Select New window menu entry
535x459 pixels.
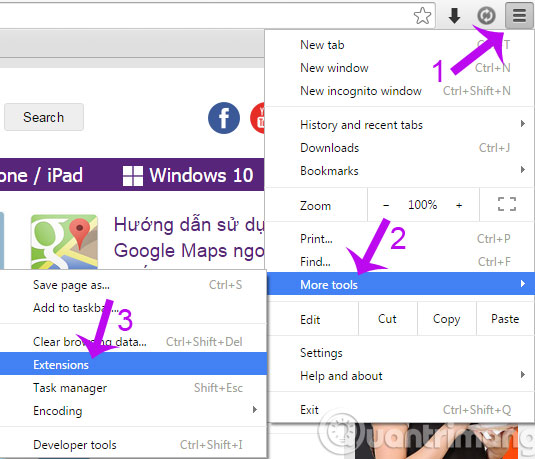pyautogui.click(x=399, y=68)
